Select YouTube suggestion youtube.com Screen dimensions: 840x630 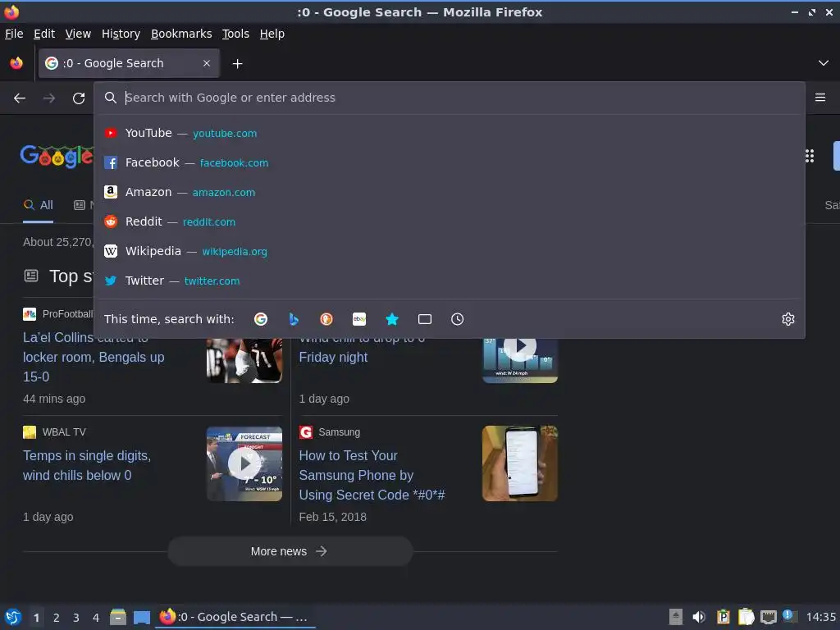pyautogui.click(x=450, y=133)
